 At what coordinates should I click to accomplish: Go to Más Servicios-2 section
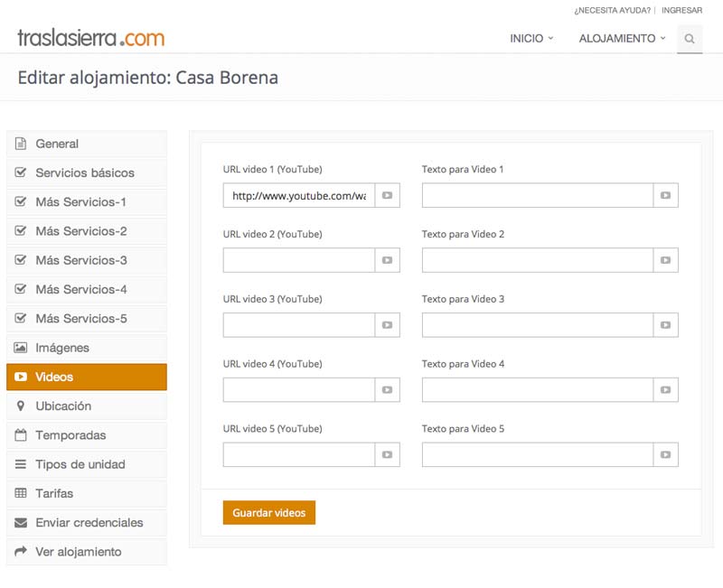tap(87, 231)
